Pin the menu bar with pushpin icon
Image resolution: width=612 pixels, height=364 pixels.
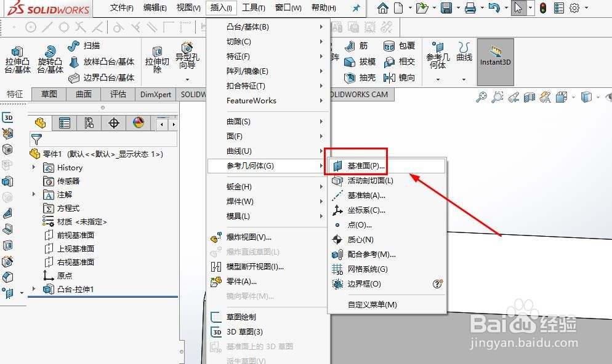pos(356,8)
